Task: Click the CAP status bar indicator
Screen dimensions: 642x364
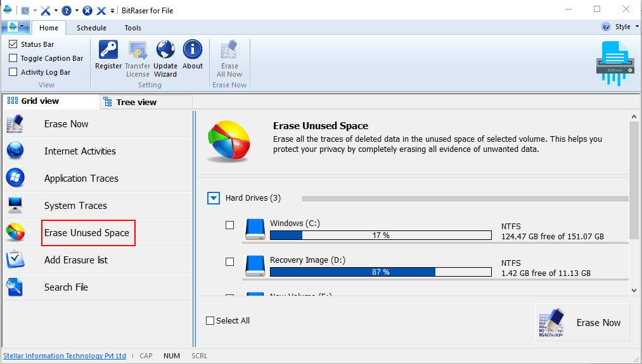Action: click(146, 356)
